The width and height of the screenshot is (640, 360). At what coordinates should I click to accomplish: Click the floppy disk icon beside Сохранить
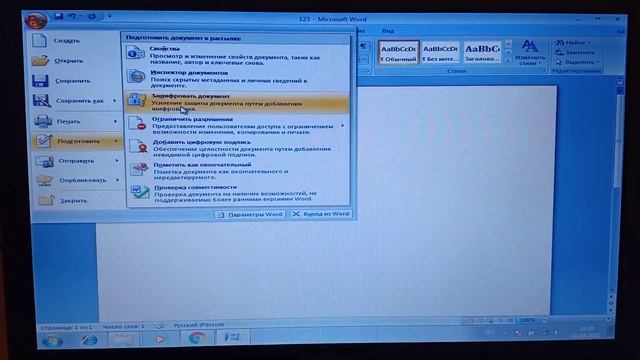click(40, 80)
